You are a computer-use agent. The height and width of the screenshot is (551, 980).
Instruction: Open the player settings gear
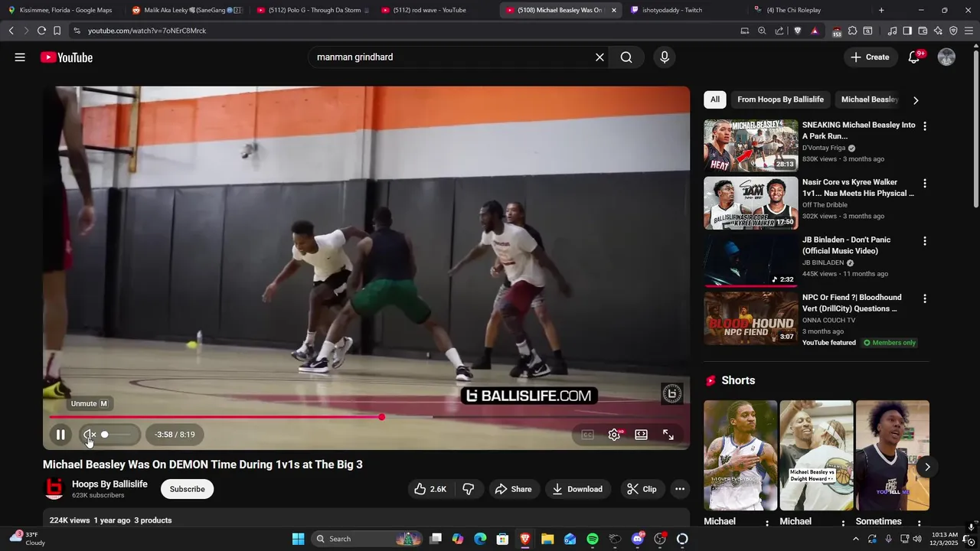tap(614, 435)
